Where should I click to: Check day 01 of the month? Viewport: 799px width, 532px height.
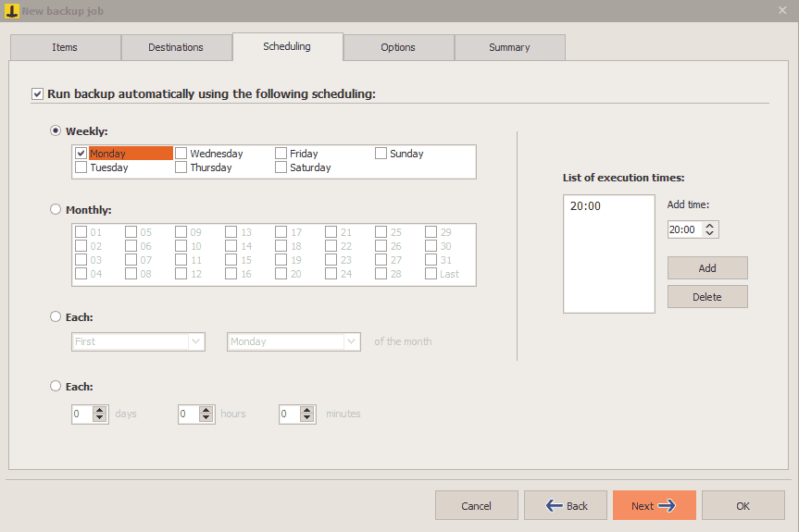point(81,232)
